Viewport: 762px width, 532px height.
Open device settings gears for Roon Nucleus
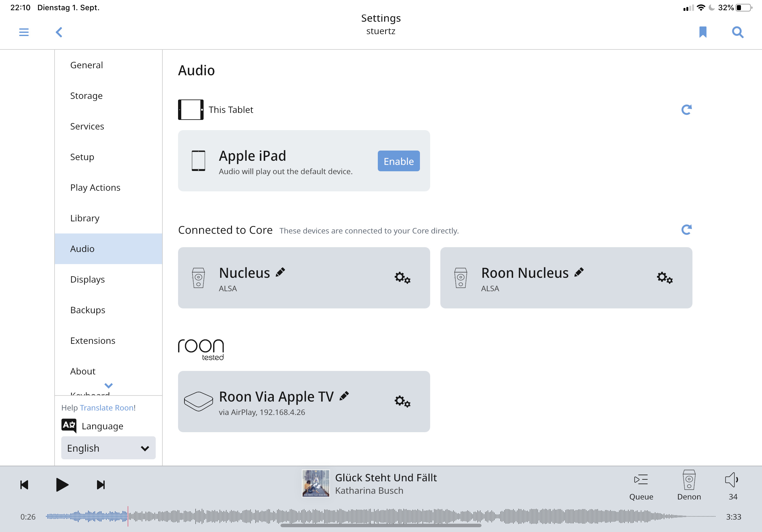click(664, 277)
